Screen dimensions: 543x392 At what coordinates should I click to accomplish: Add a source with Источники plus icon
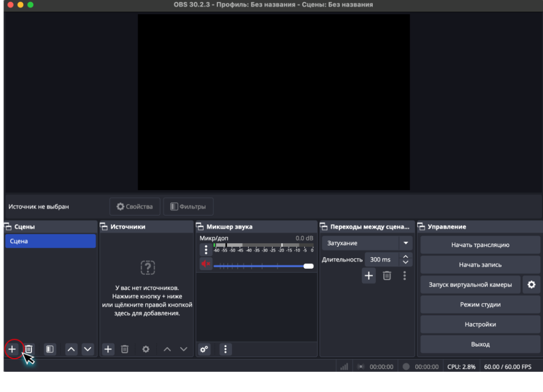108,349
